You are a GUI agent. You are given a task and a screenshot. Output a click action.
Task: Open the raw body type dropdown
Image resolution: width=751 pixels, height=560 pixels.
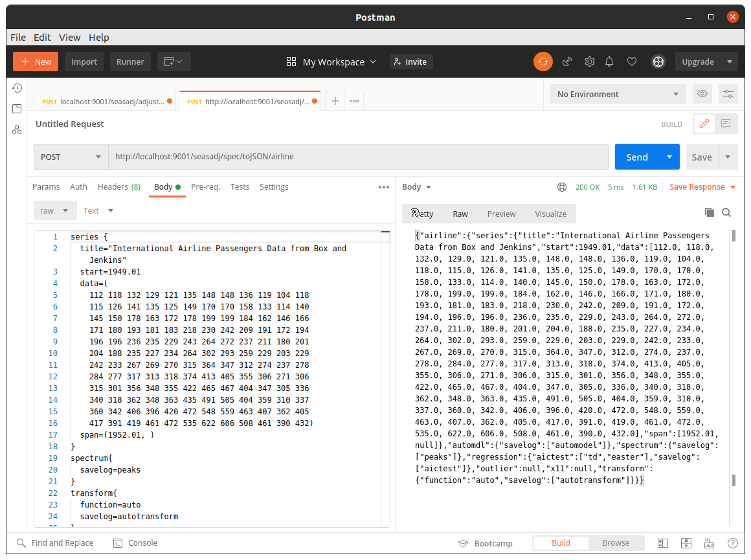pos(54,211)
